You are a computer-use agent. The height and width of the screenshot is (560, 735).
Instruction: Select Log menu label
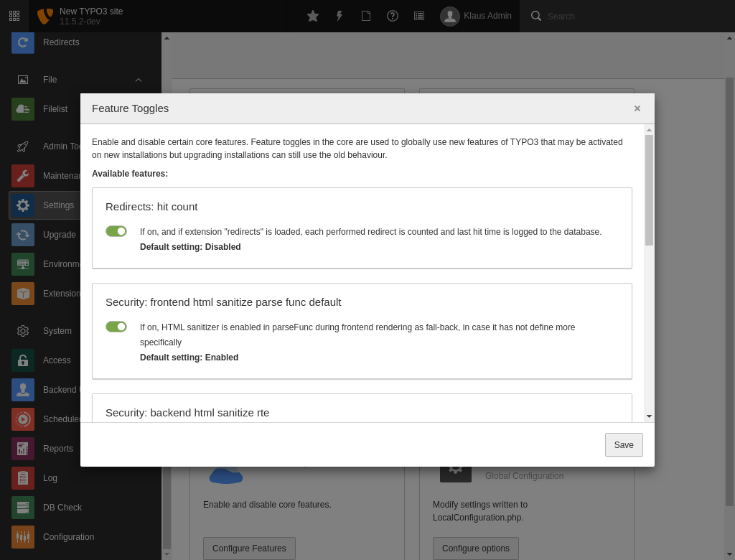(50, 478)
